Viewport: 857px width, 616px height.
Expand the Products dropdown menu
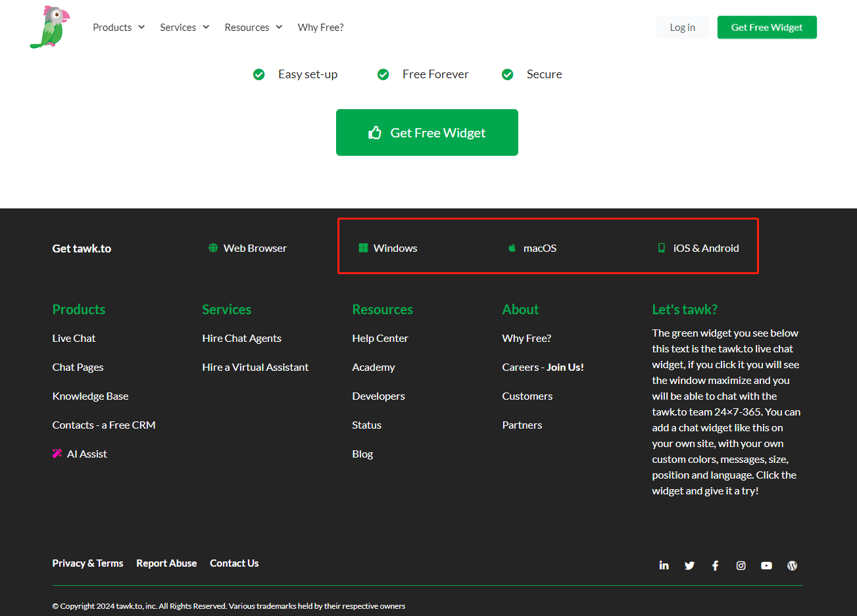pos(118,27)
